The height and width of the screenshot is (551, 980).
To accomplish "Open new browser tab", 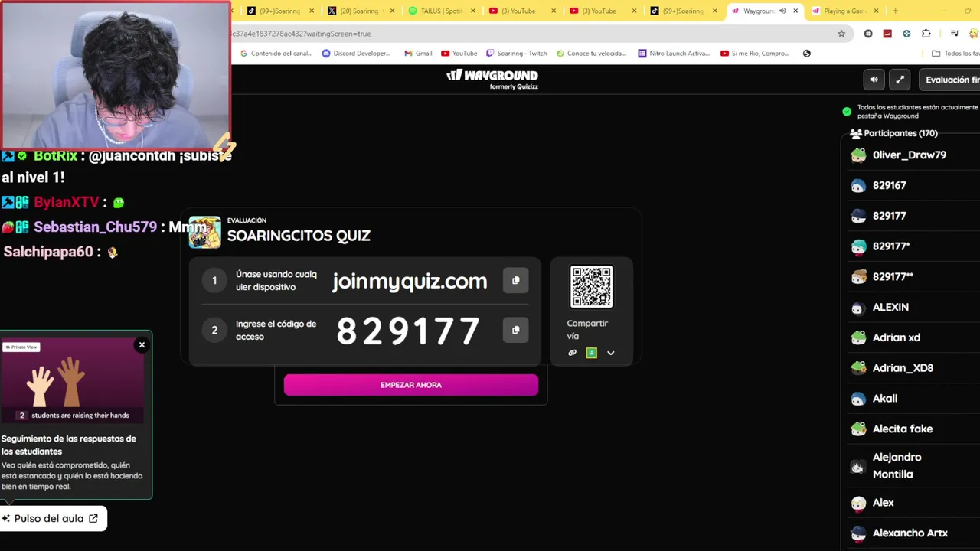I will (x=895, y=11).
